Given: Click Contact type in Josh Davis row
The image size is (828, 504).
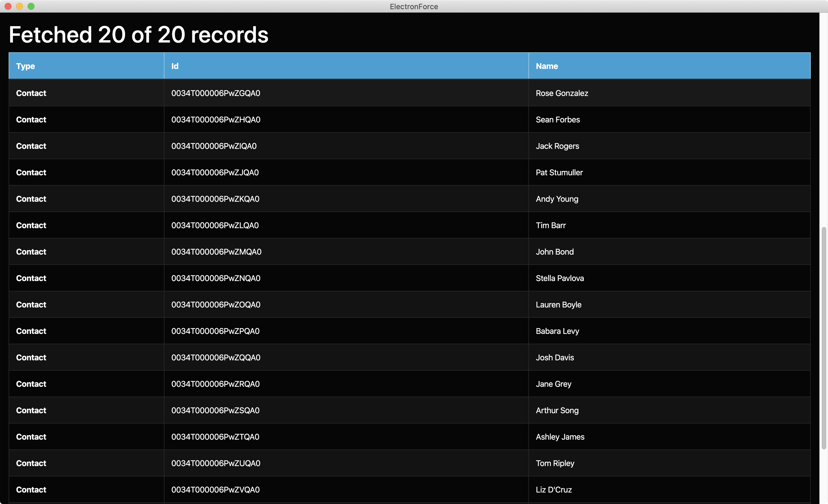Looking at the screenshot, I should 31,358.
